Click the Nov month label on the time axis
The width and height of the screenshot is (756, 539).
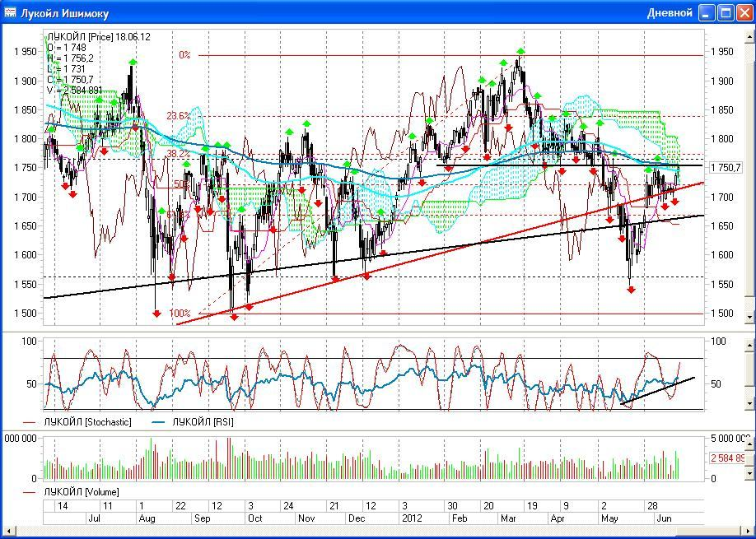click(x=306, y=518)
